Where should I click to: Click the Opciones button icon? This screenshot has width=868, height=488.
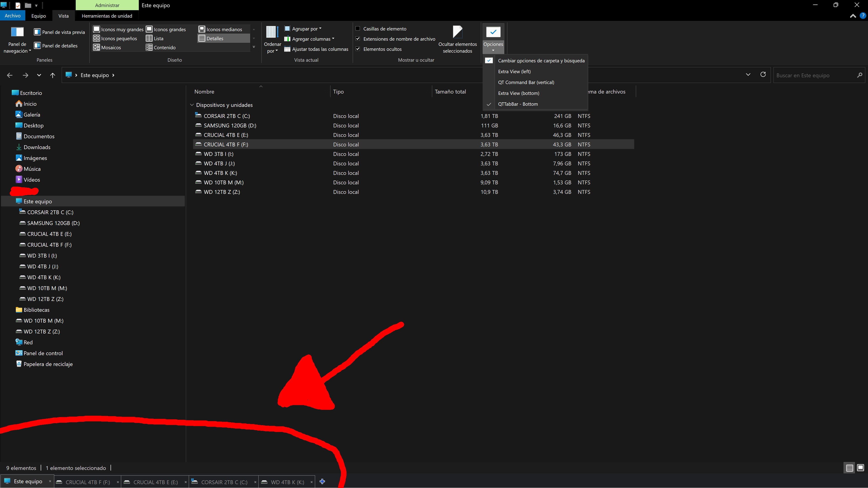493,32
